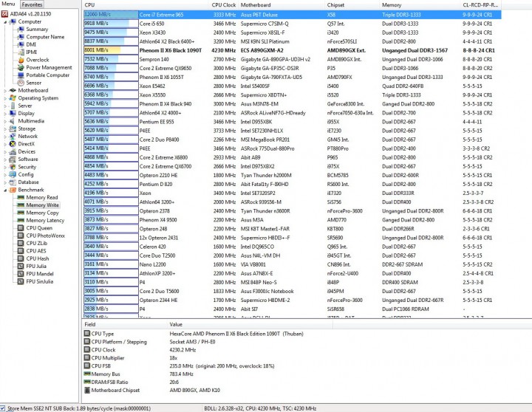Click the Memory Read benchmark icon

[21, 197]
